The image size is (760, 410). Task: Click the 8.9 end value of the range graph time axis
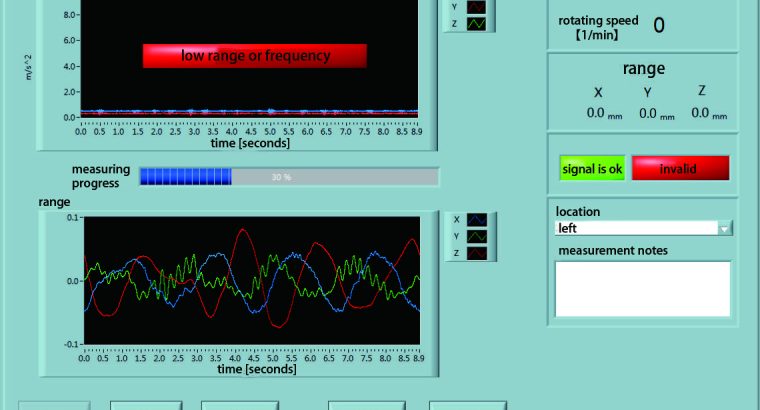[419, 358]
